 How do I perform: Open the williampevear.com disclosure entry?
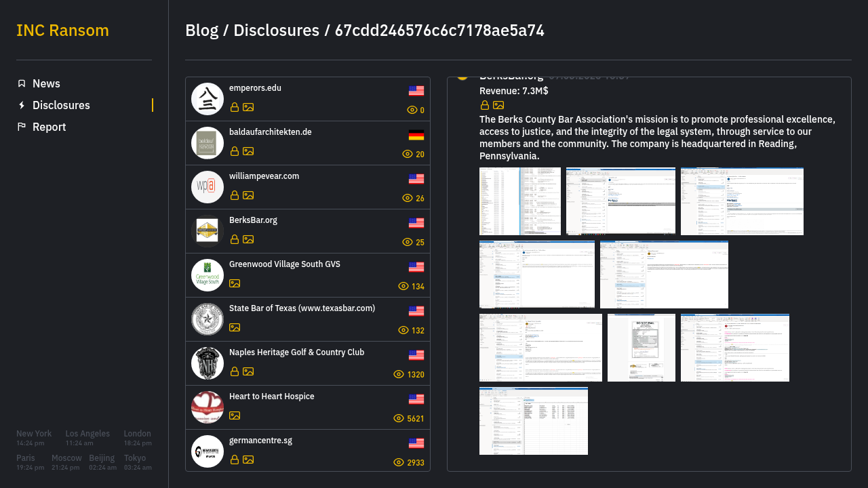(x=308, y=187)
